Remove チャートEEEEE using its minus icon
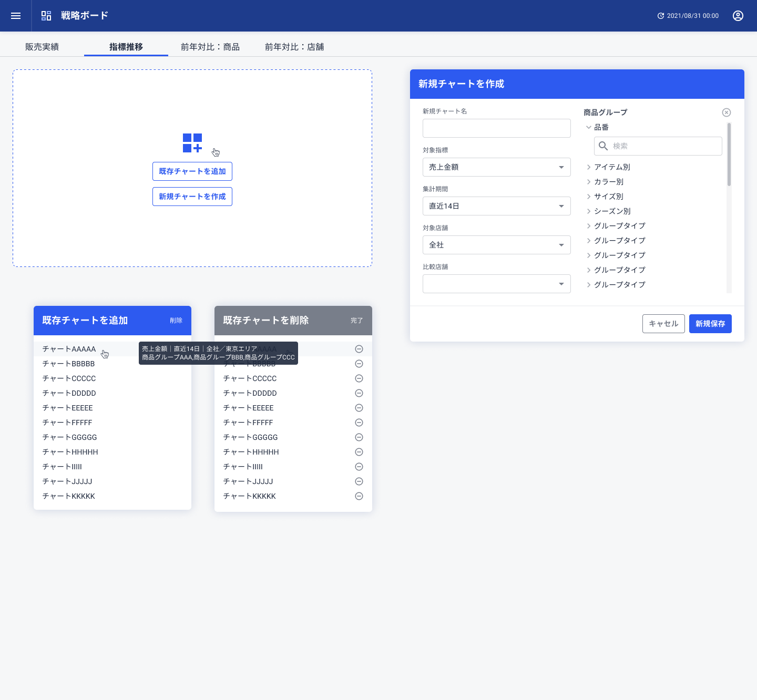Image resolution: width=757 pixels, height=700 pixels. 359,408
